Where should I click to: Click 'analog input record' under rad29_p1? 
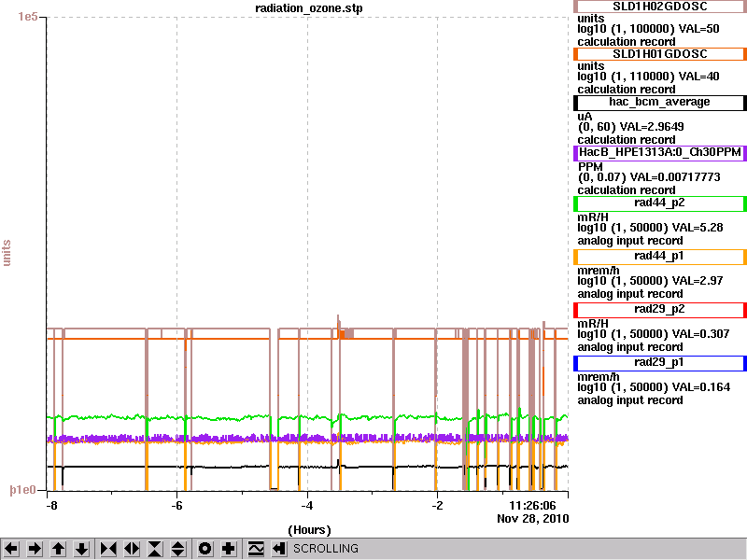pyautogui.click(x=630, y=400)
